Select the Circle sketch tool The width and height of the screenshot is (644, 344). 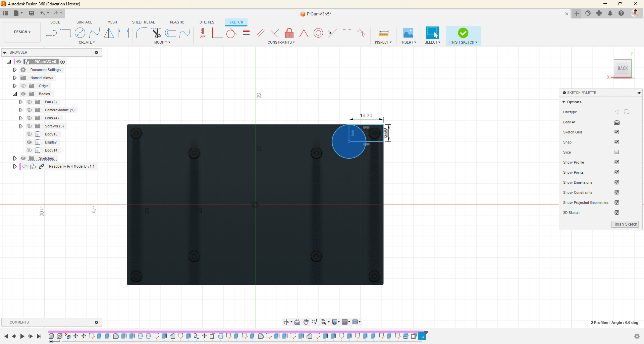point(80,33)
